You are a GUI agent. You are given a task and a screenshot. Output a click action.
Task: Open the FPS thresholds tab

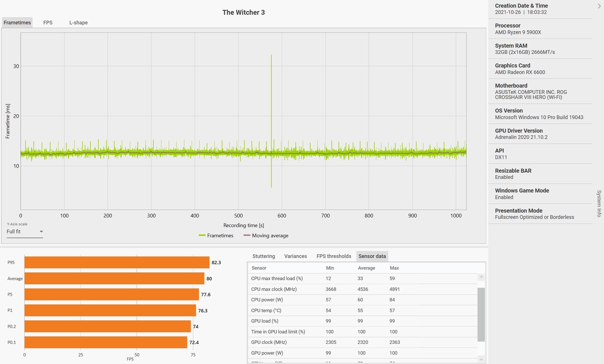pyautogui.click(x=333, y=256)
